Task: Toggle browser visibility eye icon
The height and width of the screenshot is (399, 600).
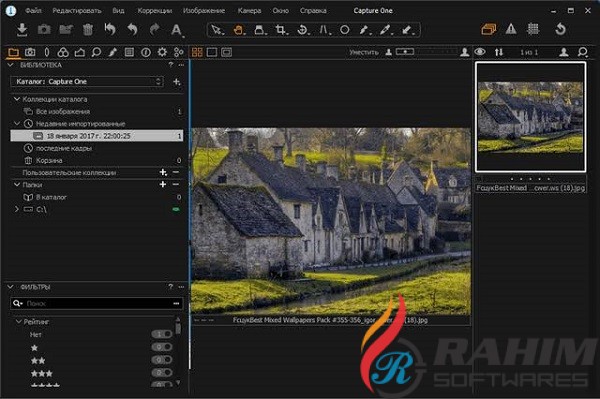Action: (x=480, y=52)
